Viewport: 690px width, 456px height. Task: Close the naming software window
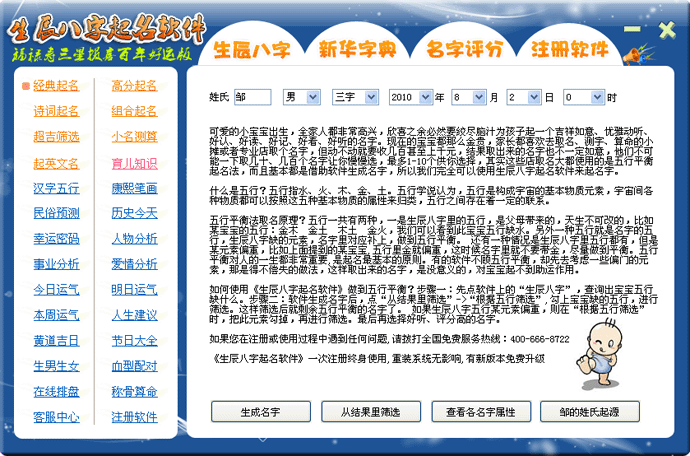[667, 30]
